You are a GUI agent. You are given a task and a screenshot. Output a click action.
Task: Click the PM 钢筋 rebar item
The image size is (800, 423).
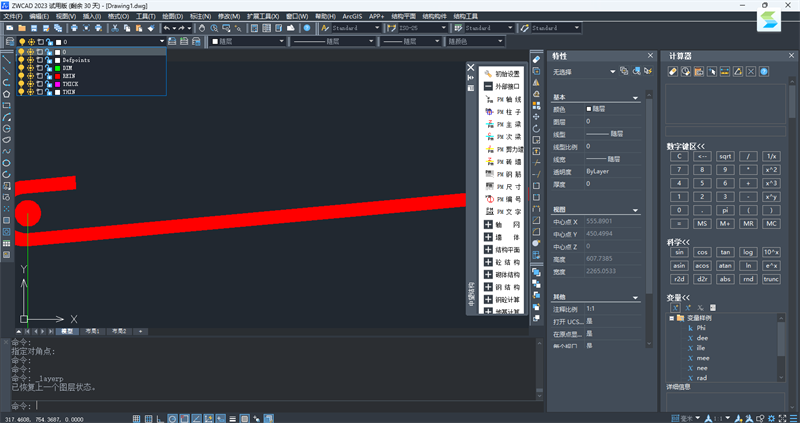pyautogui.click(x=503, y=173)
